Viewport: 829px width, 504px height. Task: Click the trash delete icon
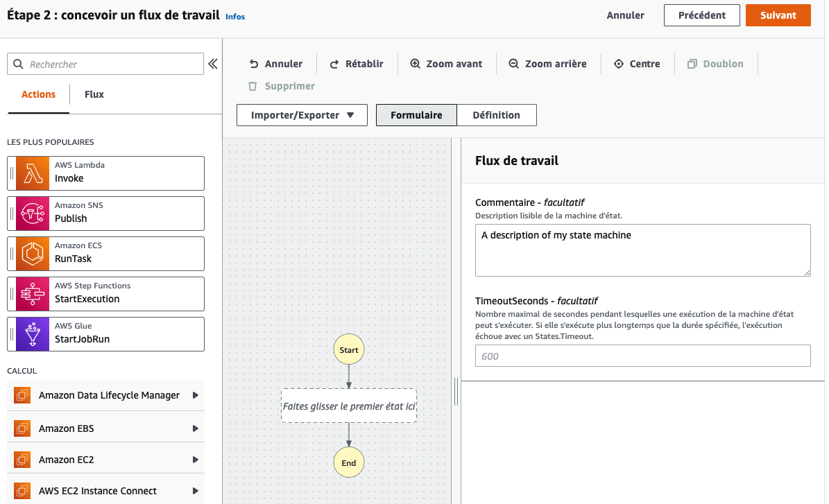[253, 86]
